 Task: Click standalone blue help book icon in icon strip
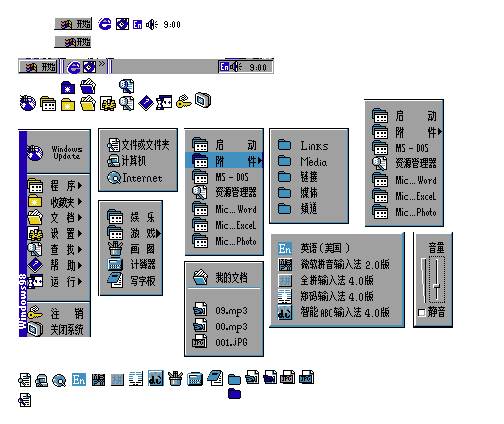tap(146, 103)
